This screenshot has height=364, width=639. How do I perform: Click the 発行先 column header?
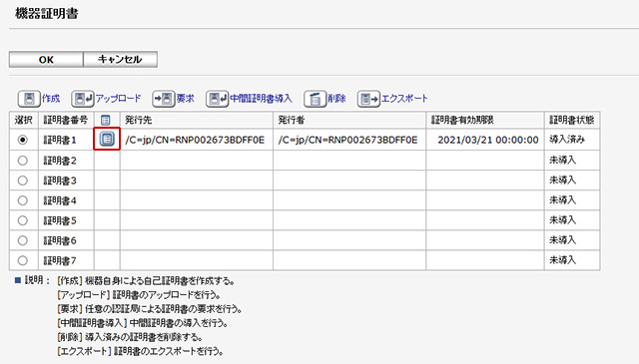[197, 120]
